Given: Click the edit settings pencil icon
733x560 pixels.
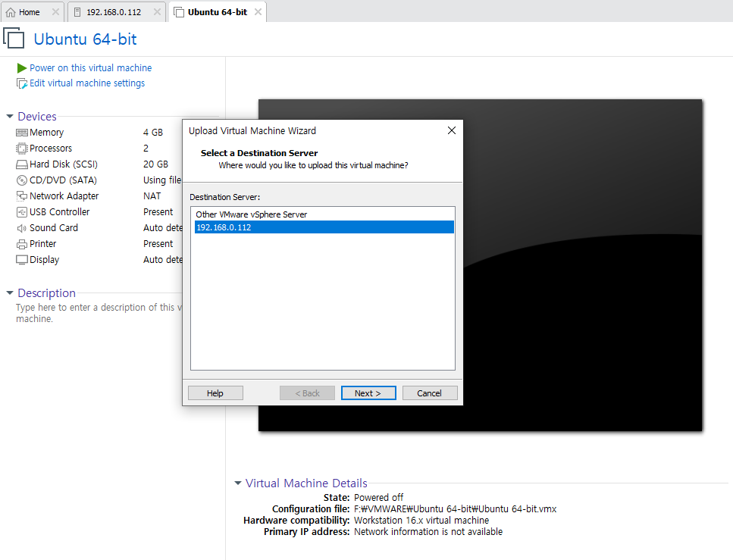Looking at the screenshot, I should (21, 83).
